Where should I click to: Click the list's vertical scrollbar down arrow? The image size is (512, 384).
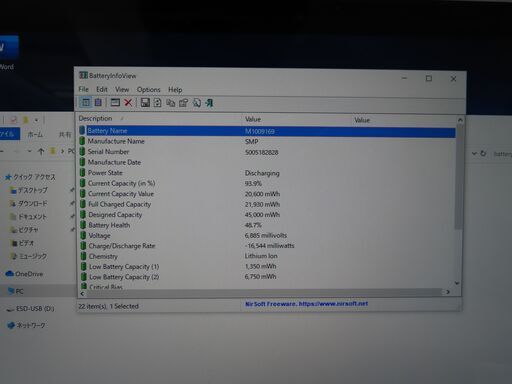pyautogui.click(x=457, y=283)
